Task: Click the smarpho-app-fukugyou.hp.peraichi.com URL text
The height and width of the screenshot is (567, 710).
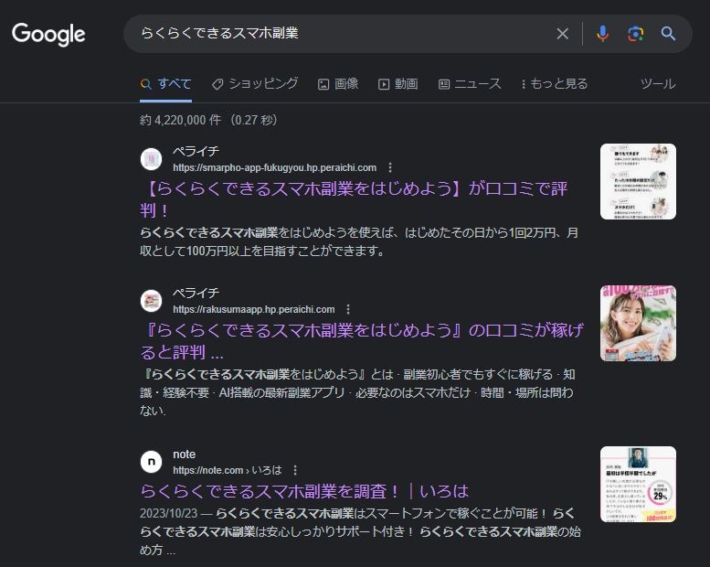Action: [274, 168]
